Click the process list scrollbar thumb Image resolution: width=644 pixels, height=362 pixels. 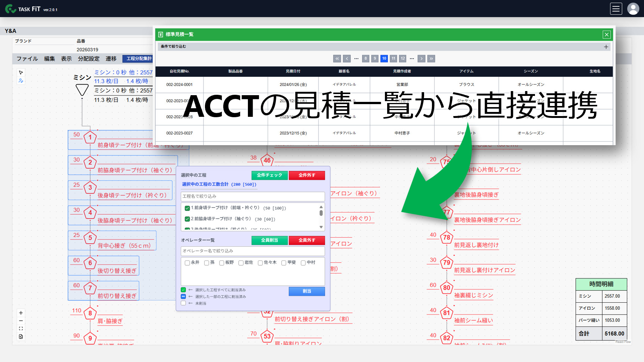tap(321, 213)
